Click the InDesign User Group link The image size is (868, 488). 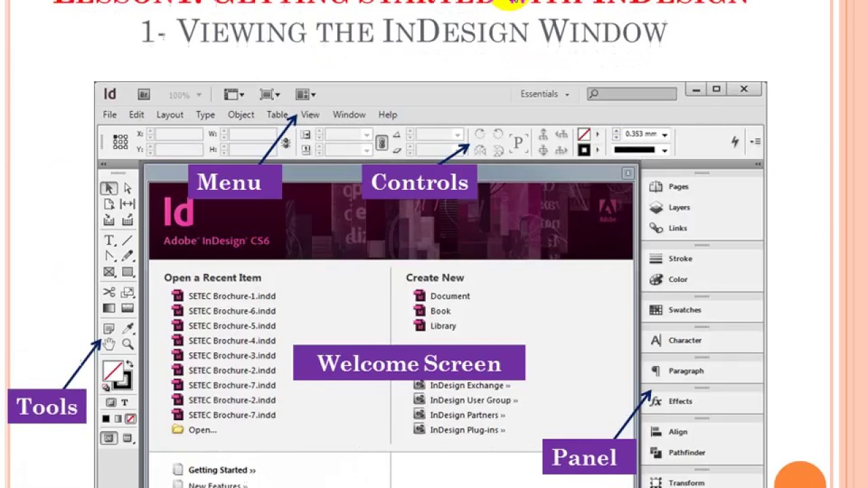466,400
